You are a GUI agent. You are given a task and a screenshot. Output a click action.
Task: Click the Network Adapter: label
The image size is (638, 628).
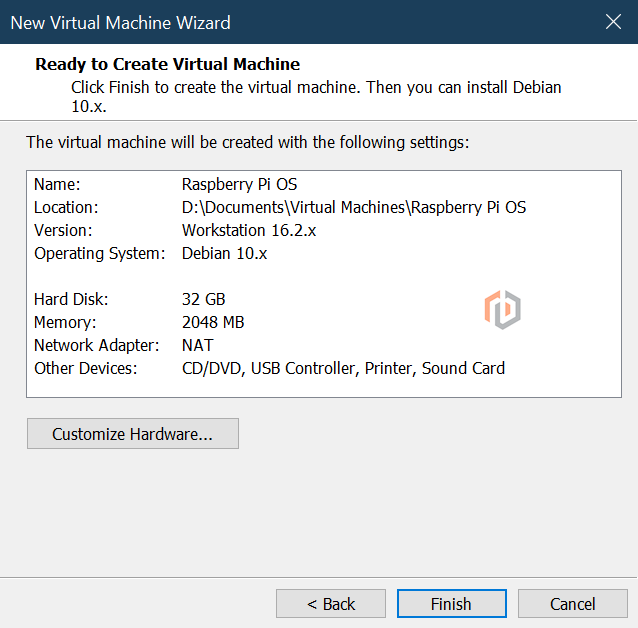tap(96, 346)
